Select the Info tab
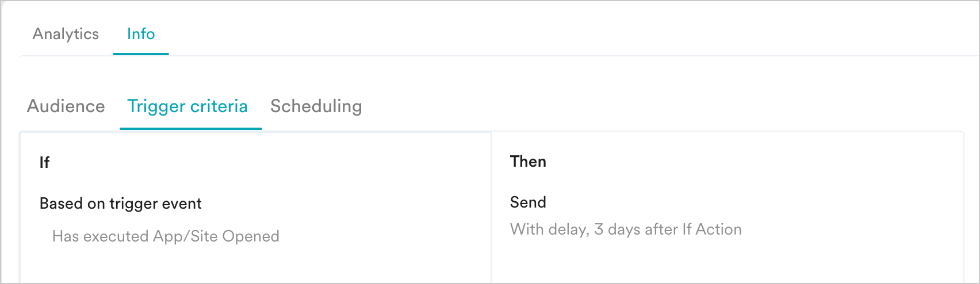Viewport: 980px width, 284px height. [x=141, y=34]
